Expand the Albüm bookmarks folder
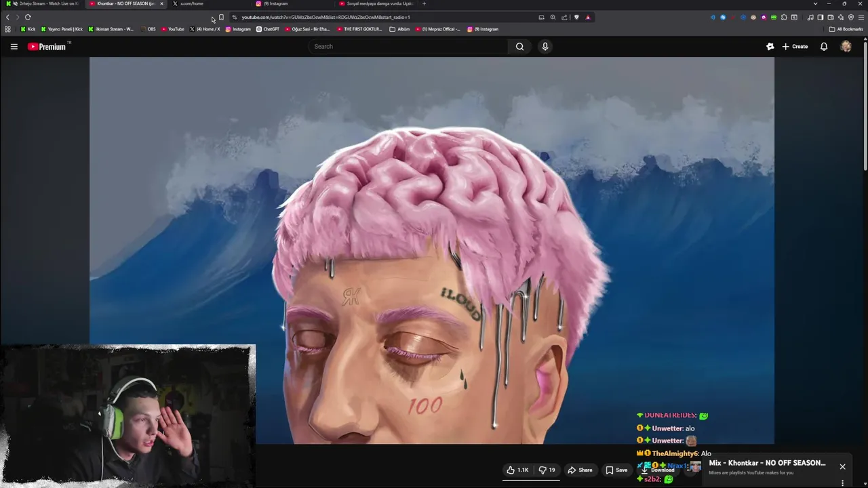Viewport: 868px width, 488px height. [399, 29]
